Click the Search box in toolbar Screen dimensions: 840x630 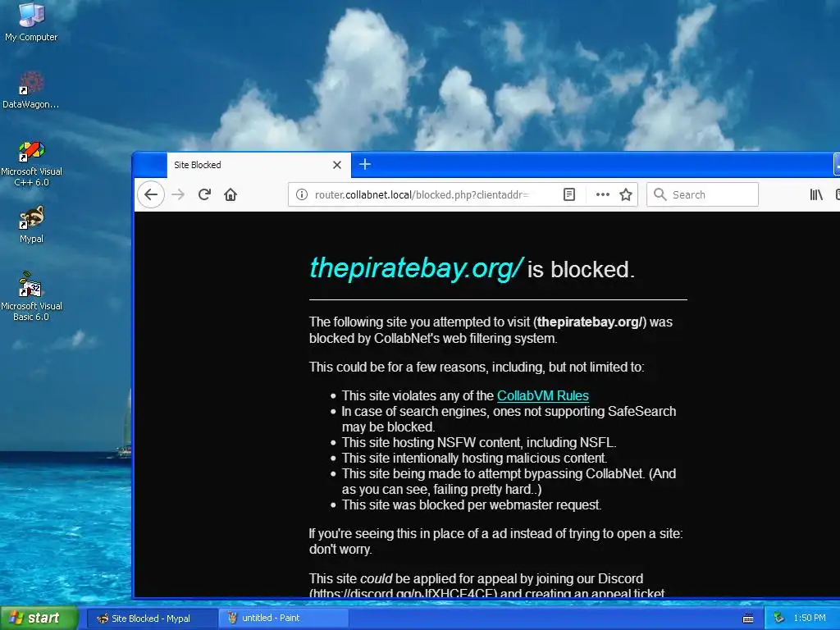click(x=702, y=194)
